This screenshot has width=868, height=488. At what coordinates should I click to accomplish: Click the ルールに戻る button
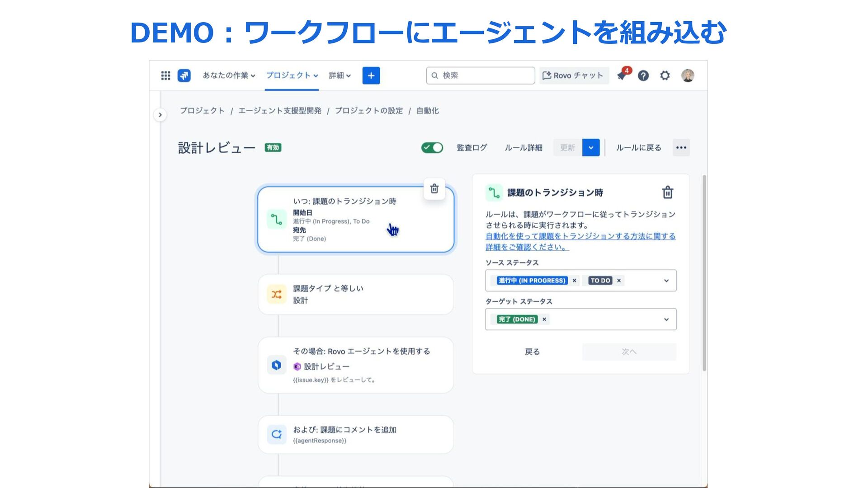point(638,148)
